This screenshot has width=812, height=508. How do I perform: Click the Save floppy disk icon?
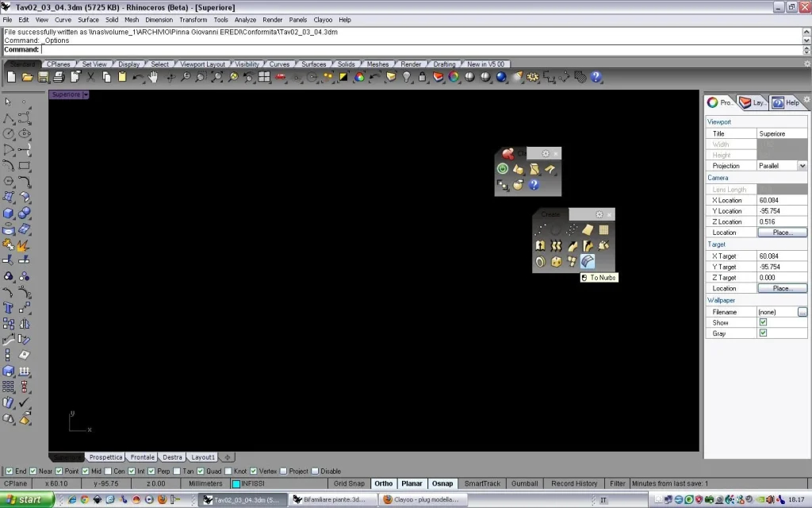click(x=44, y=77)
